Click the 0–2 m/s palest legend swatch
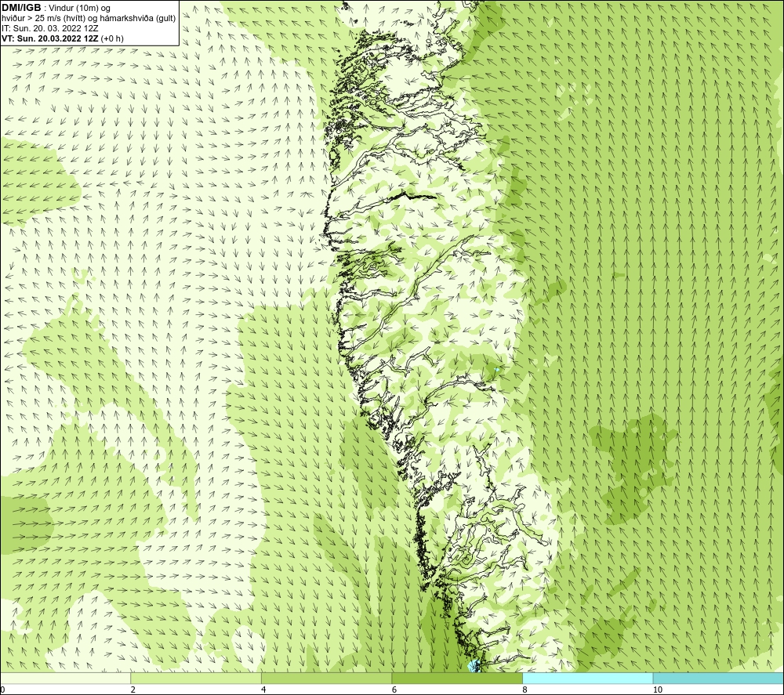 [66, 678]
